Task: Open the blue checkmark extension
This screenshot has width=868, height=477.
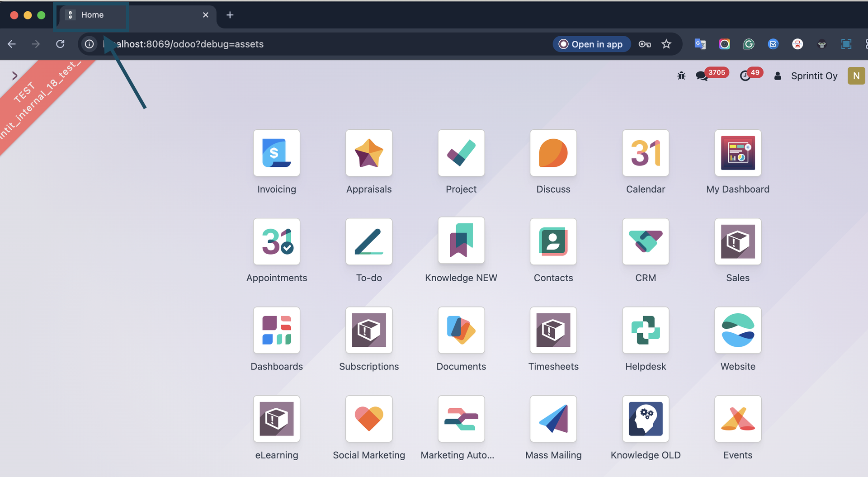Action: click(x=773, y=44)
